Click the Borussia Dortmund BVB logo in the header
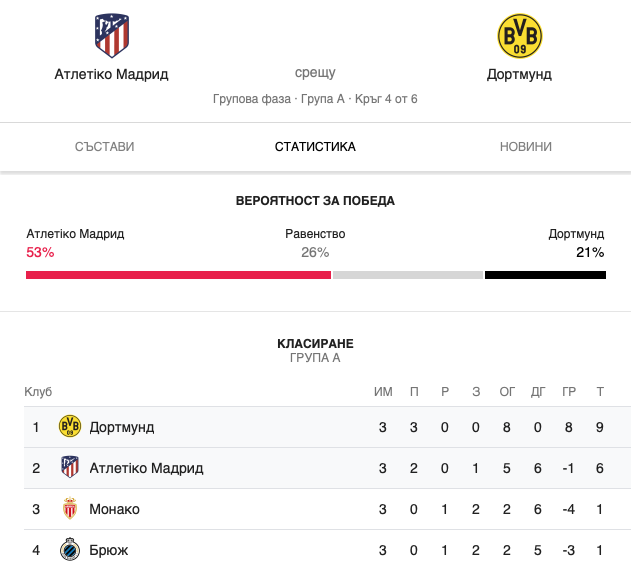This screenshot has width=631, height=570. click(x=520, y=36)
